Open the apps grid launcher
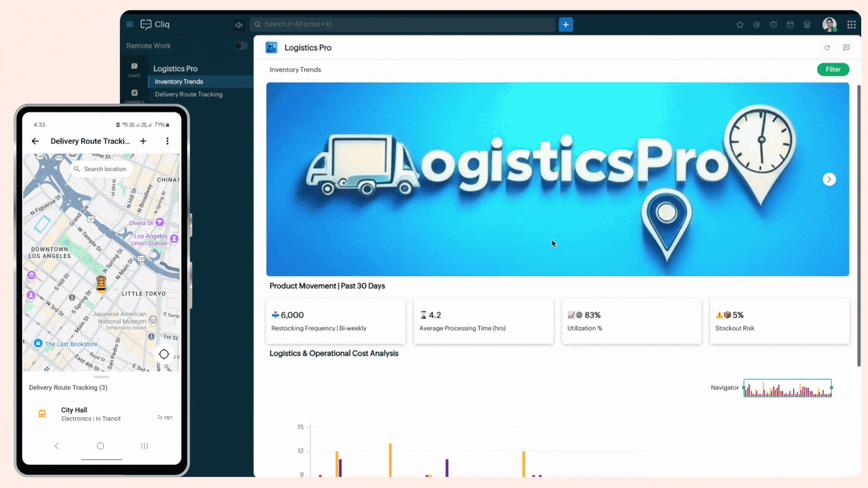Image resolution: width=868 pixels, height=488 pixels. [x=851, y=24]
